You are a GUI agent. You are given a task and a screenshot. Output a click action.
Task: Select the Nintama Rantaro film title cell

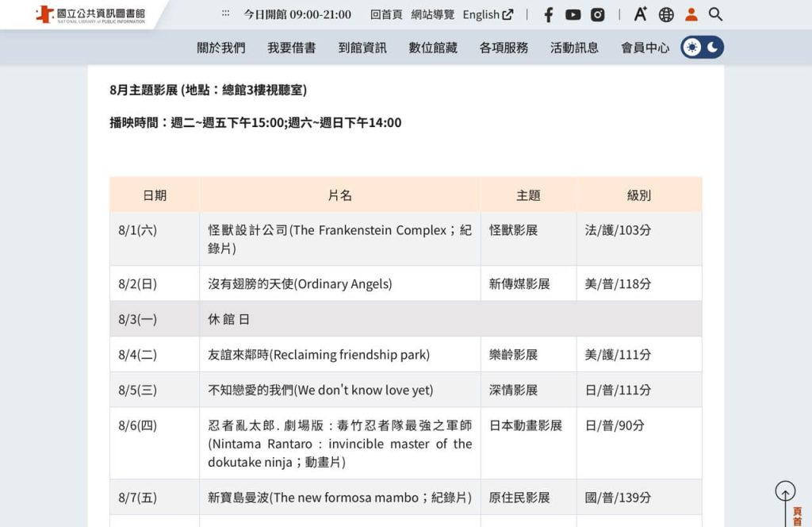(340, 443)
